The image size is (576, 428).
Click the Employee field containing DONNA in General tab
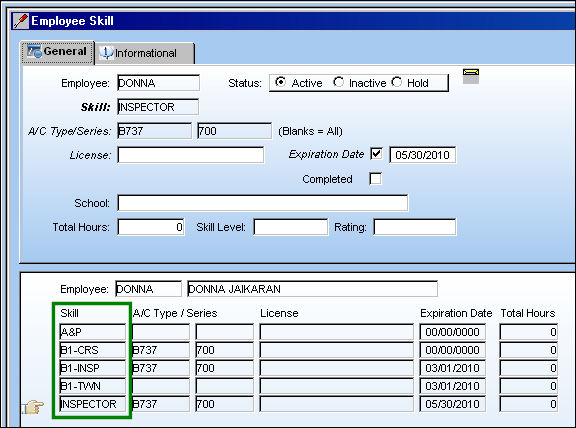click(x=158, y=83)
